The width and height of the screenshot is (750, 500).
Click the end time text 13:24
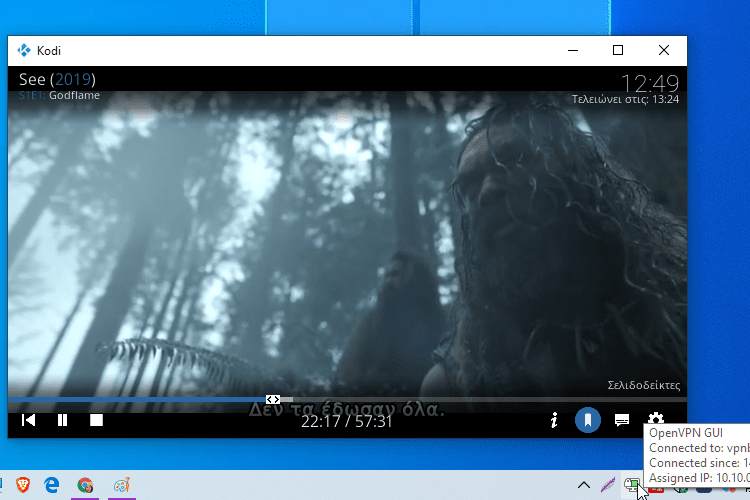[665, 100]
